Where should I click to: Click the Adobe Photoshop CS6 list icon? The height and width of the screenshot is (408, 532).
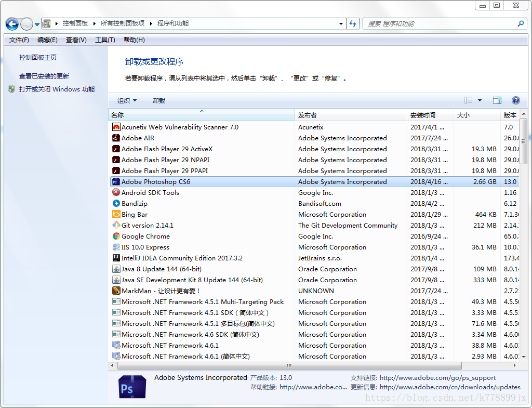116,182
